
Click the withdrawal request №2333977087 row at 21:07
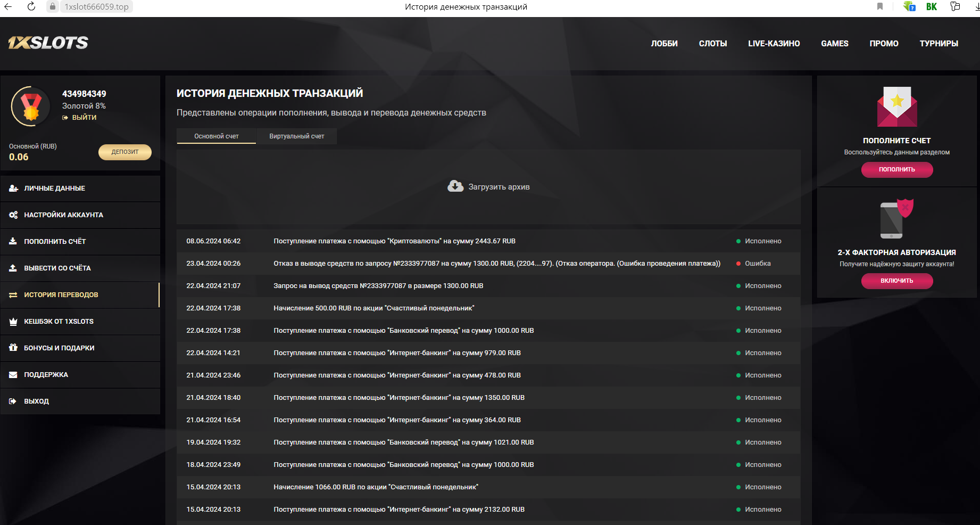pos(488,286)
